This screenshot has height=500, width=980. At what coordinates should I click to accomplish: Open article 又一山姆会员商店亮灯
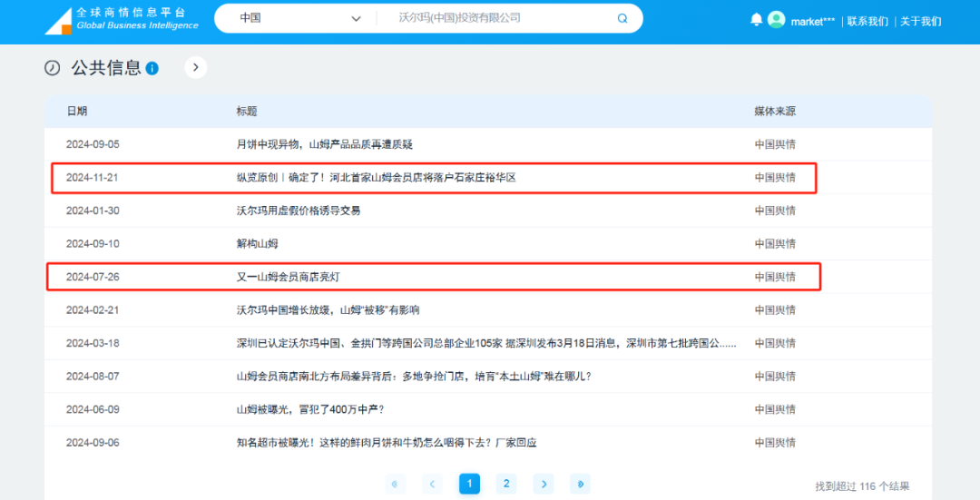click(x=289, y=277)
